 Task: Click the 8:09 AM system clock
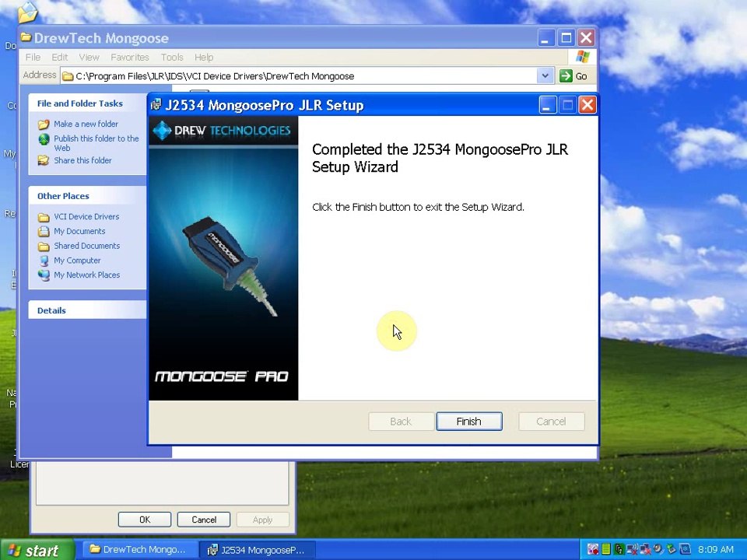pyautogui.click(x=716, y=550)
